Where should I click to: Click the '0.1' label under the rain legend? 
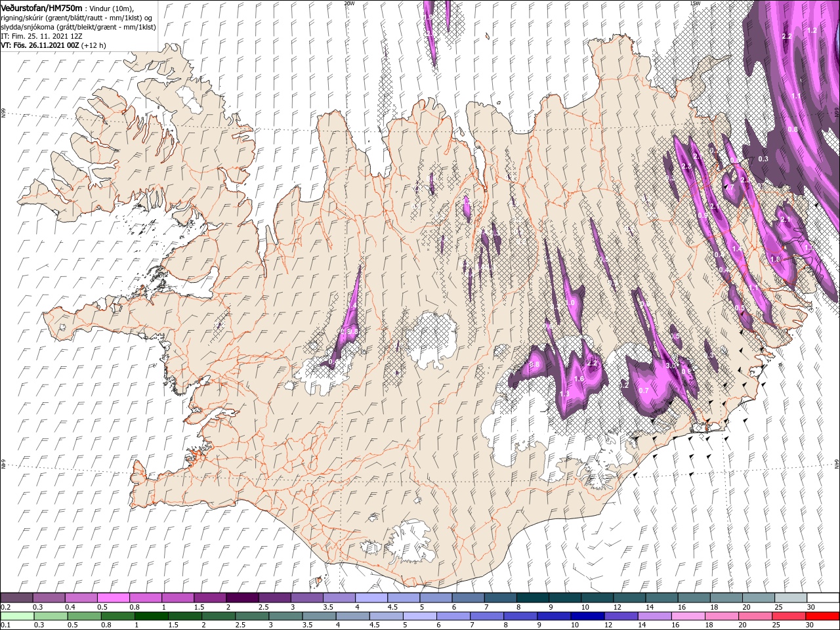point(6,625)
